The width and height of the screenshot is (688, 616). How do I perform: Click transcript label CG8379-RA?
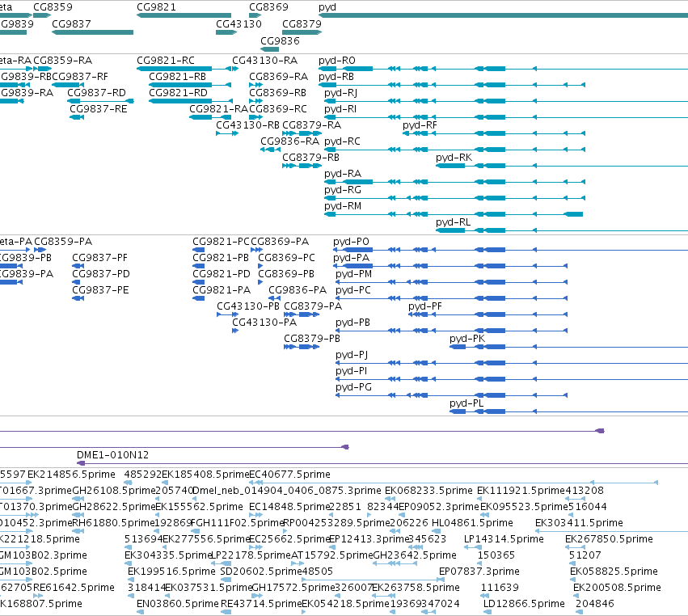pyautogui.click(x=311, y=125)
